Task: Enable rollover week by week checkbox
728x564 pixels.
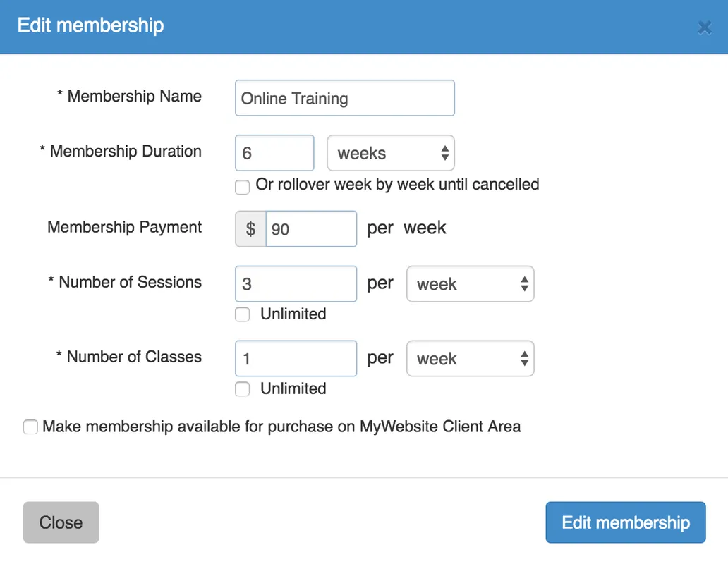Action: tap(243, 187)
